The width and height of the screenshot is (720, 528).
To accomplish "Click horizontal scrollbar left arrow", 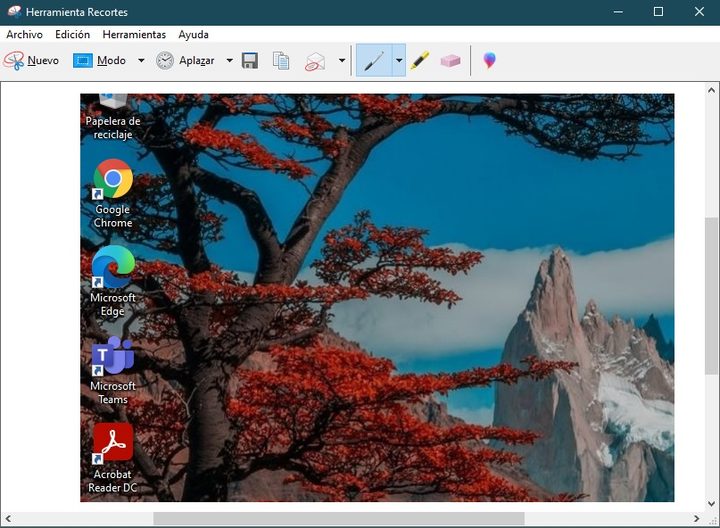I will (8, 519).
